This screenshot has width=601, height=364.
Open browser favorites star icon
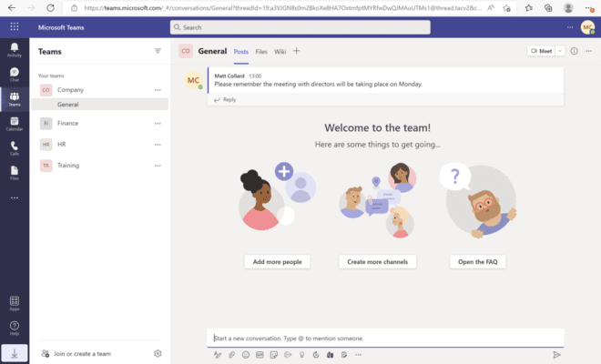tap(528, 7)
